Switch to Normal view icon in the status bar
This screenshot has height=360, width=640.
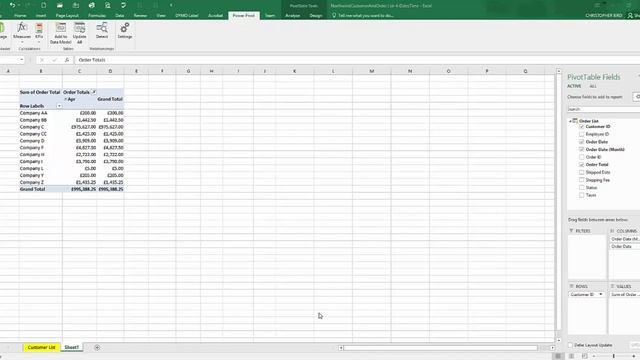click(x=558, y=356)
